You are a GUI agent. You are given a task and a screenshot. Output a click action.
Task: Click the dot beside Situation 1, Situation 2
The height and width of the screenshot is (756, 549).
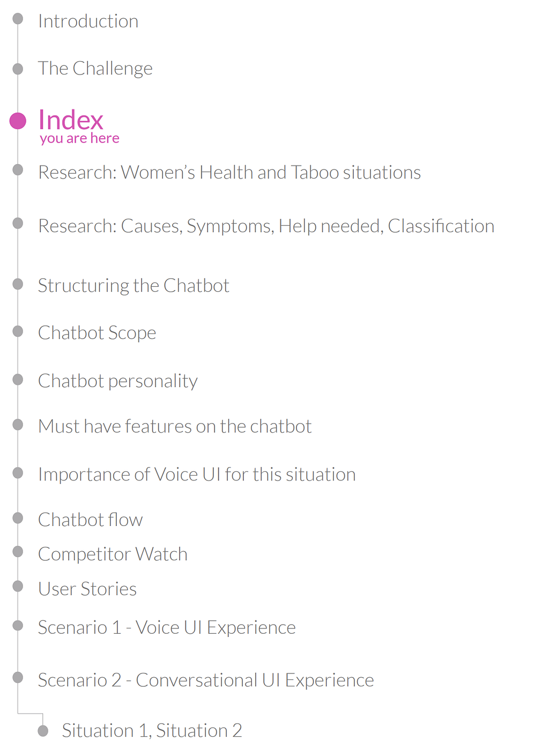click(x=43, y=731)
